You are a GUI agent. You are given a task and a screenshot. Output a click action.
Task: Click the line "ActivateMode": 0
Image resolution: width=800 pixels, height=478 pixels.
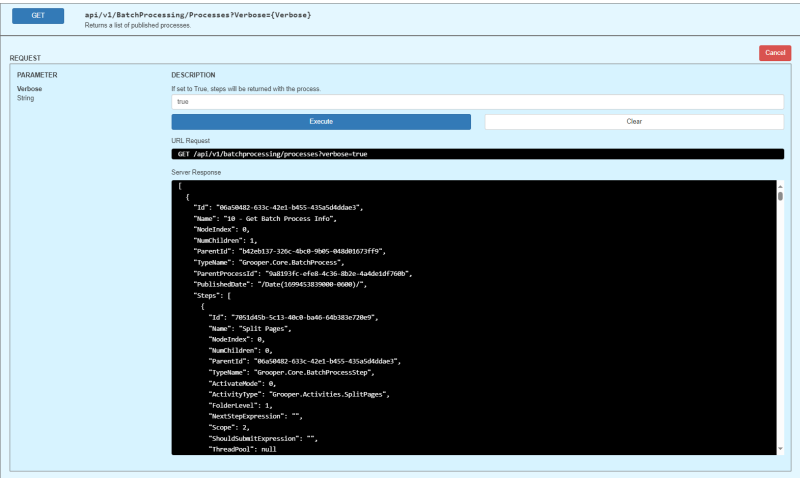click(x=242, y=384)
